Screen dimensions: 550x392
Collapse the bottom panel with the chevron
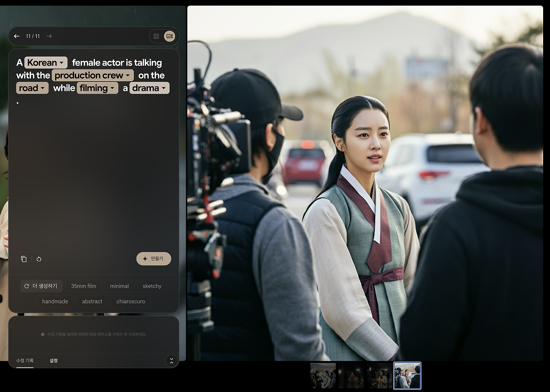pos(171,361)
